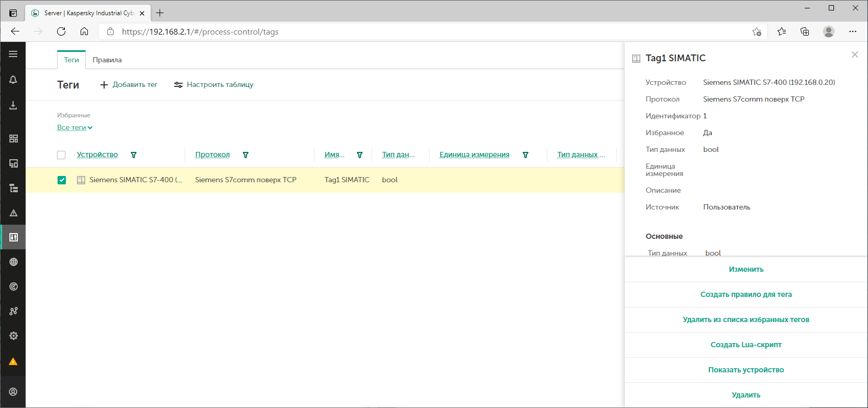Toggle the select-all checkbox in table header
Screen dimensions: 868x408
(61, 155)
